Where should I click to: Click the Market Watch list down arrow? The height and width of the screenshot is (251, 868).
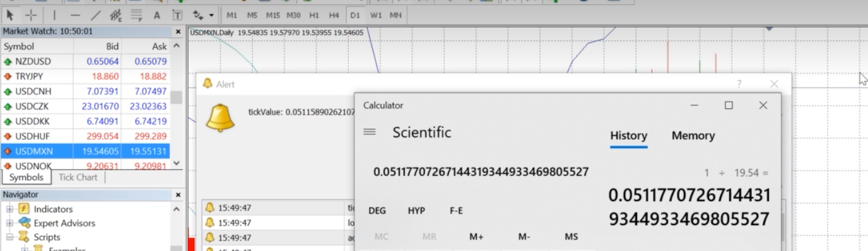pos(177,163)
